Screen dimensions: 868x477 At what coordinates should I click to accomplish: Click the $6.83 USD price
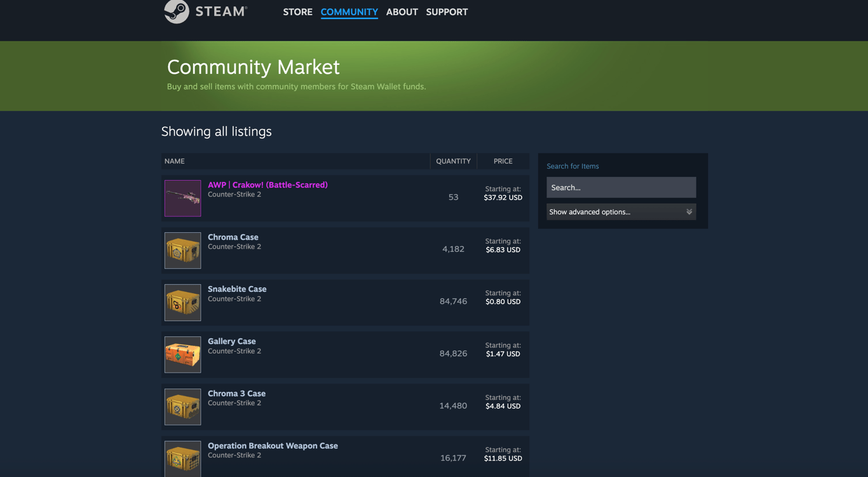tap(503, 250)
